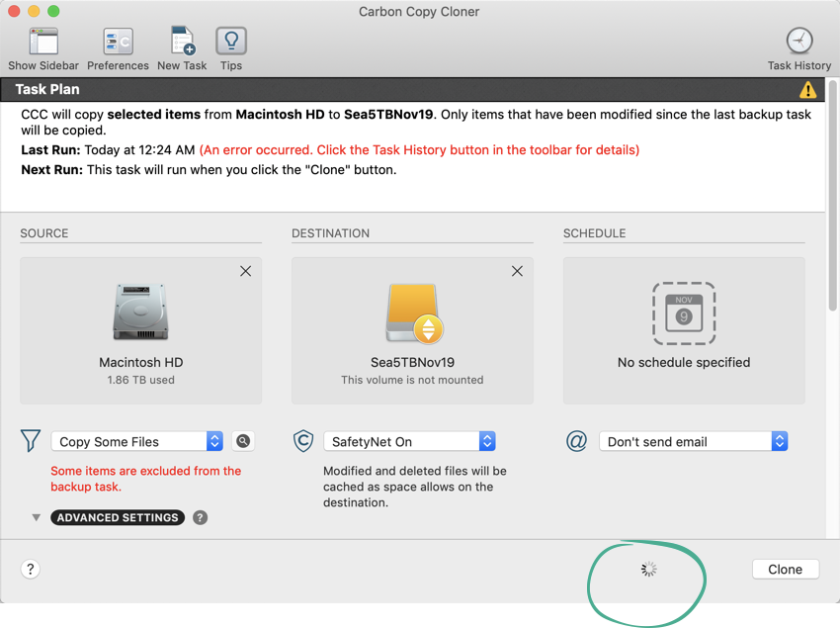Click the SCHEDULE section heading
The image size is (840, 628).
point(594,233)
